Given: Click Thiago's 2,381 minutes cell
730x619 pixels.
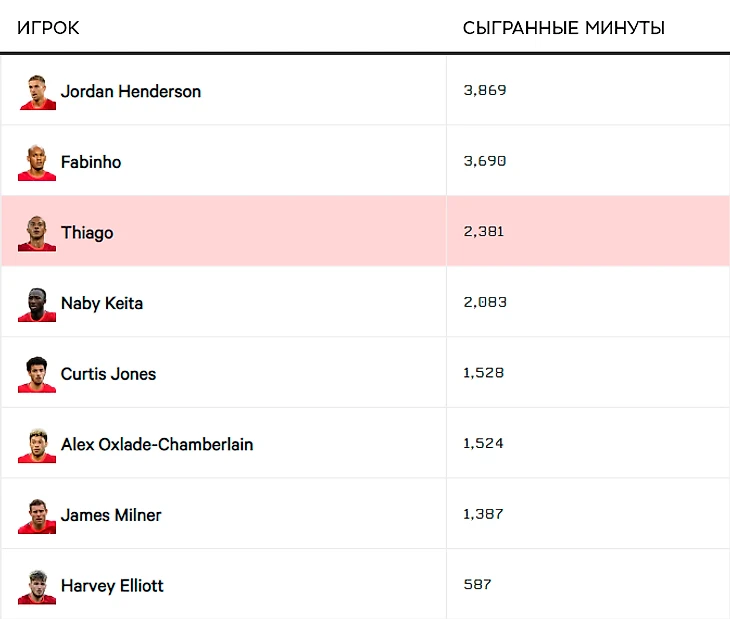Looking at the screenshot, I should click(x=484, y=232).
